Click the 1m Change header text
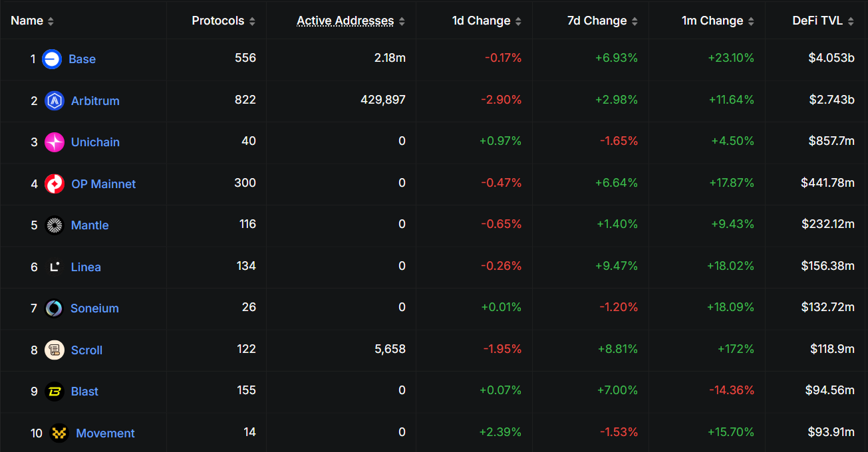868x452 pixels. [712, 21]
